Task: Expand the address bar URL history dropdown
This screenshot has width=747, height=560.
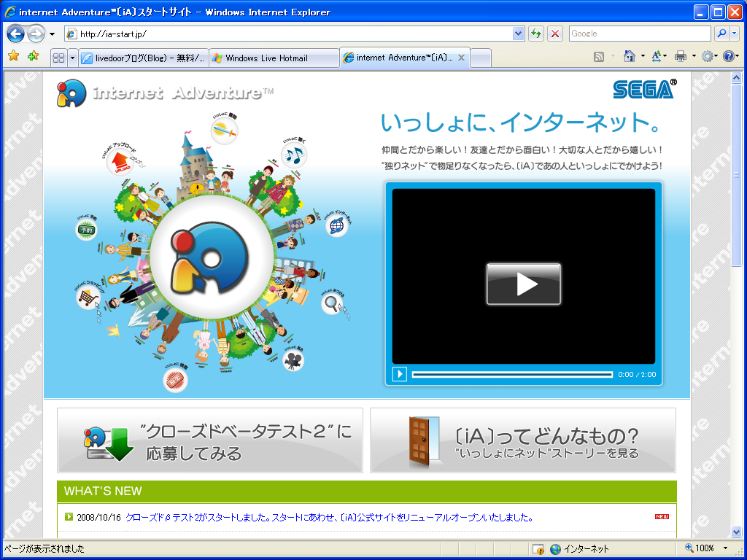Action: pos(519,34)
